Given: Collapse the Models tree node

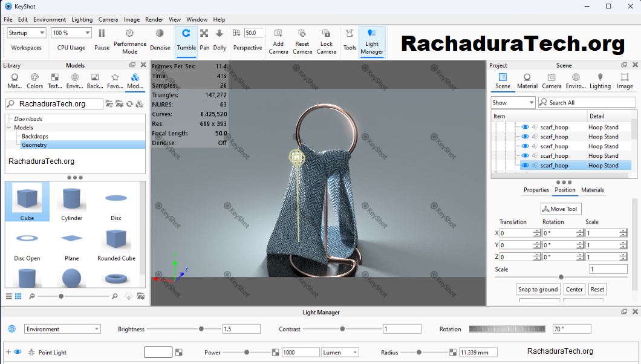Looking at the screenshot, I should click(x=8, y=128).
